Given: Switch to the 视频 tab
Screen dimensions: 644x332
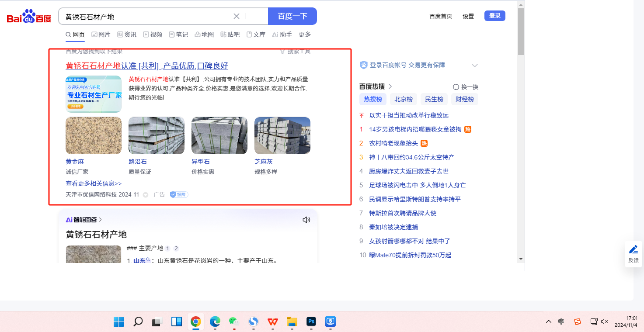Looking at the screenshot, I should tap(153, 35).
